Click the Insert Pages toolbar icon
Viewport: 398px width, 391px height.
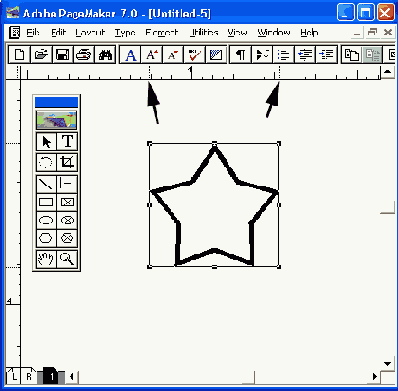tap(351, 54)
